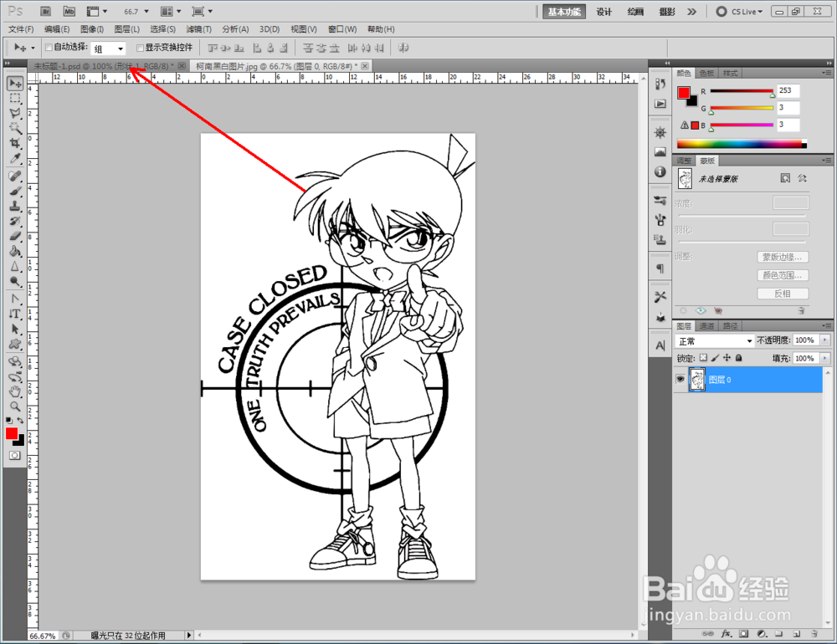Select the Clone Stamp tool

15,206
